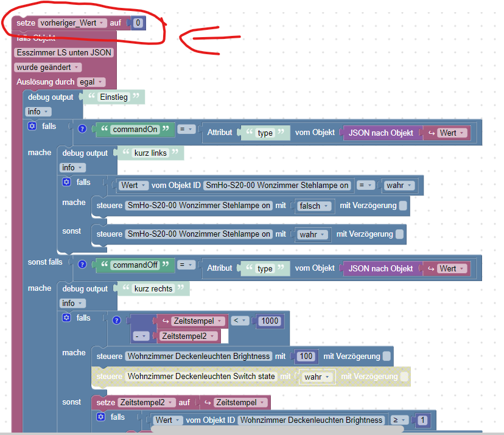This screenshot has height=435, width=504.
Task: Select Stehlampe on object ID in falls condition
Action: click(x=277, y=185)
